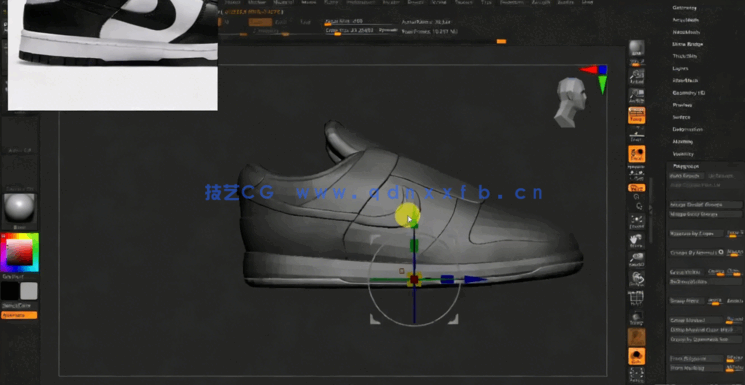
Task: Click the Rotate view icon
Action: tap(637, 279)
